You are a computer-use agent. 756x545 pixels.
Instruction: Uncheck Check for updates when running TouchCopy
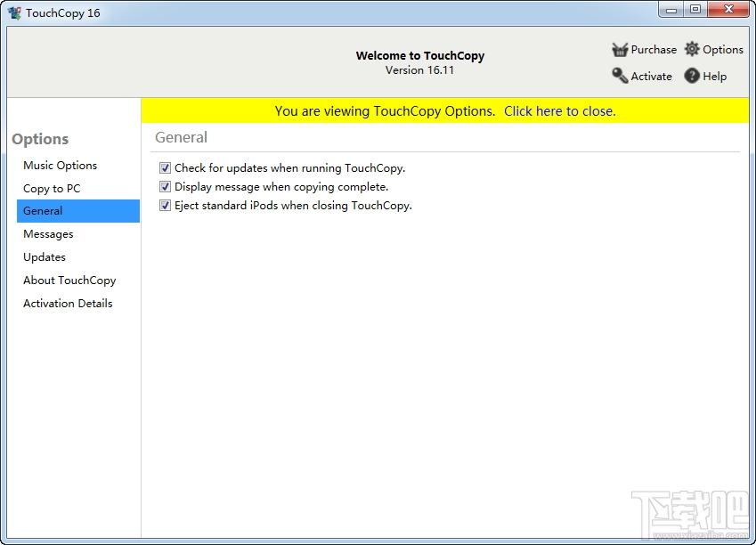pos(165,168)
